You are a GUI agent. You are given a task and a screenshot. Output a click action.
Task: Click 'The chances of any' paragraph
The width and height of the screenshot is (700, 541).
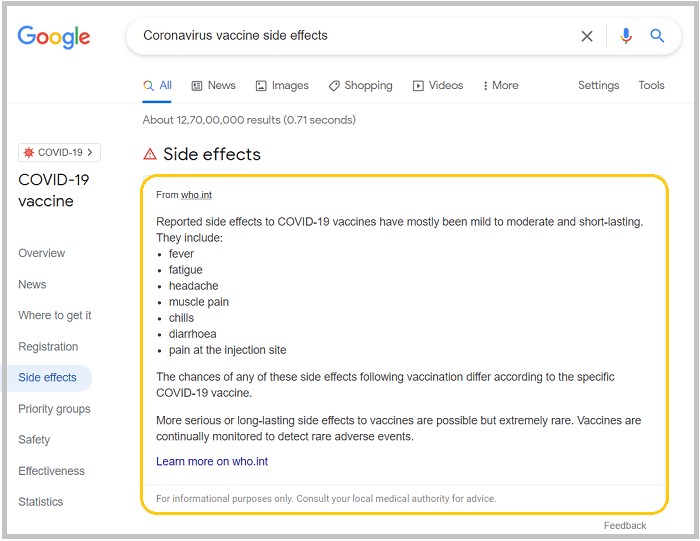(x=385, y=385)
